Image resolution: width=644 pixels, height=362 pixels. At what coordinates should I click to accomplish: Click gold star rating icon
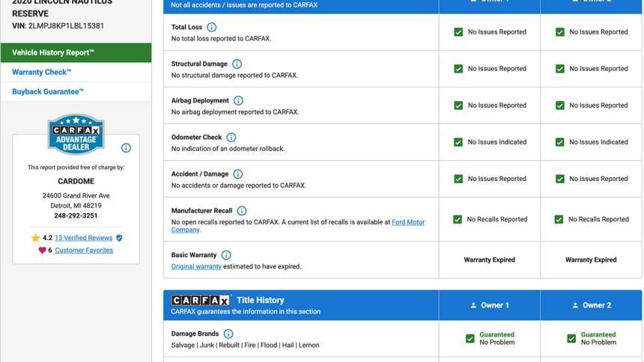click(x=36, y=238)
